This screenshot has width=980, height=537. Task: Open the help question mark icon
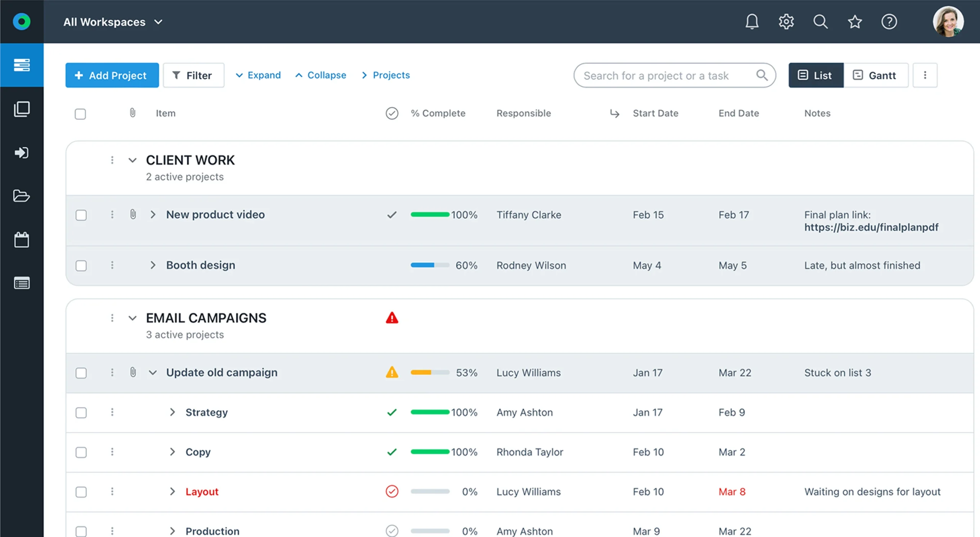(x=889, y=21)
